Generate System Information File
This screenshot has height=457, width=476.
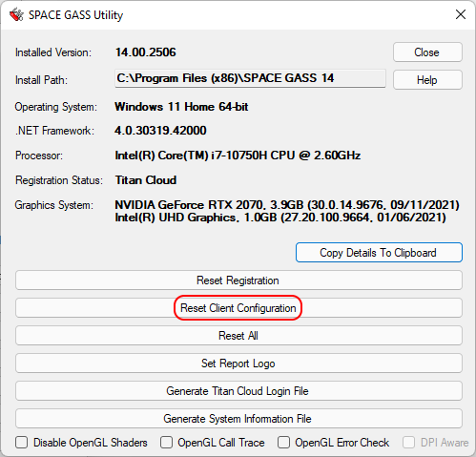(238, 419)
